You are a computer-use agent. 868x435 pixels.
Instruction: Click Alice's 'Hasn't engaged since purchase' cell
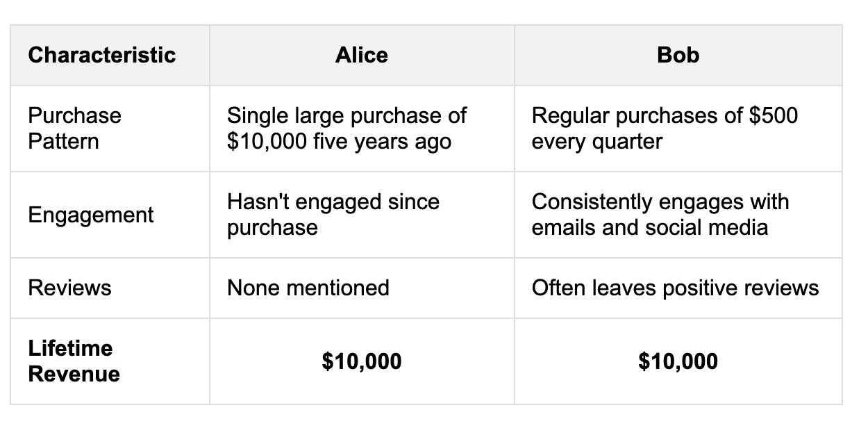coord(362,215)
